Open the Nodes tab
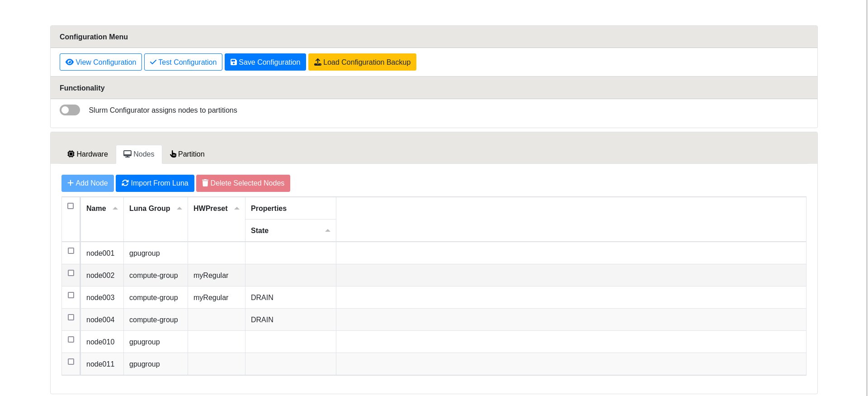 [x=139, y=154]
